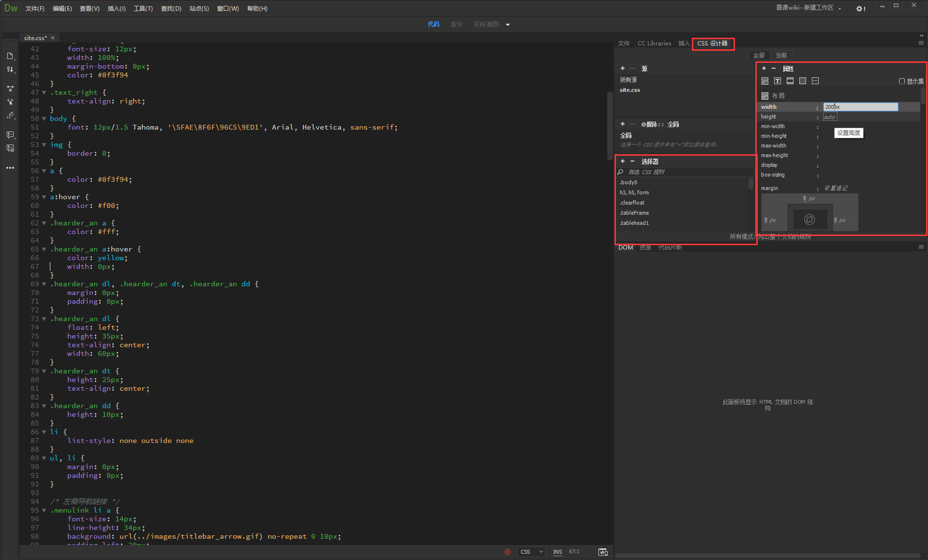
Task: Add CSS property with plus icon
Action: pyautogui.click(x=764, y=69)
